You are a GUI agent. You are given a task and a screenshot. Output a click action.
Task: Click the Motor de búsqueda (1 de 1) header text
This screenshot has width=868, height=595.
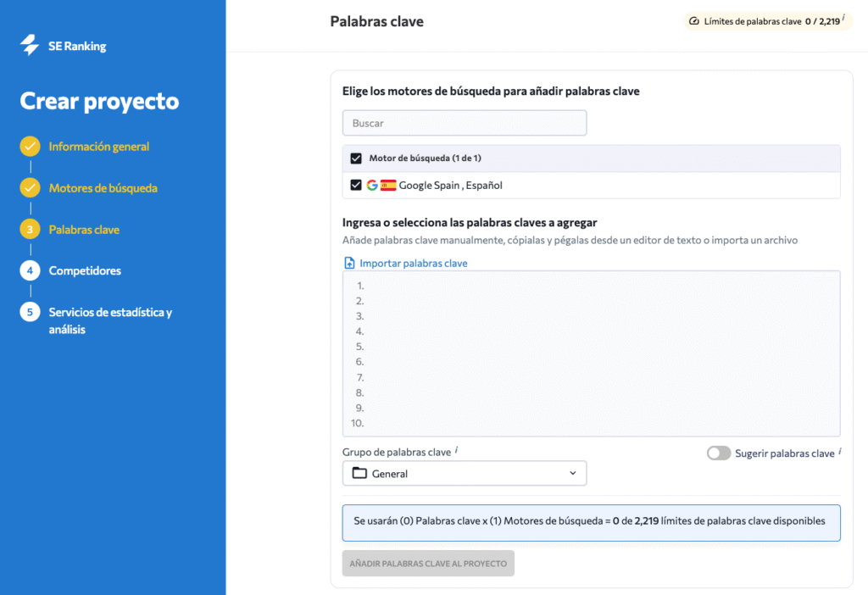(426, 158)
